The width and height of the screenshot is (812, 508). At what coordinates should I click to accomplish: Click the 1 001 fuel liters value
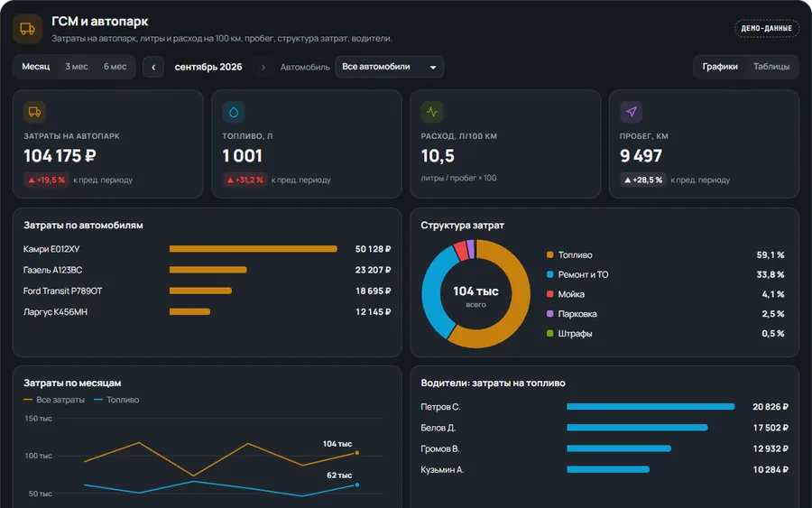pos(243,156)
